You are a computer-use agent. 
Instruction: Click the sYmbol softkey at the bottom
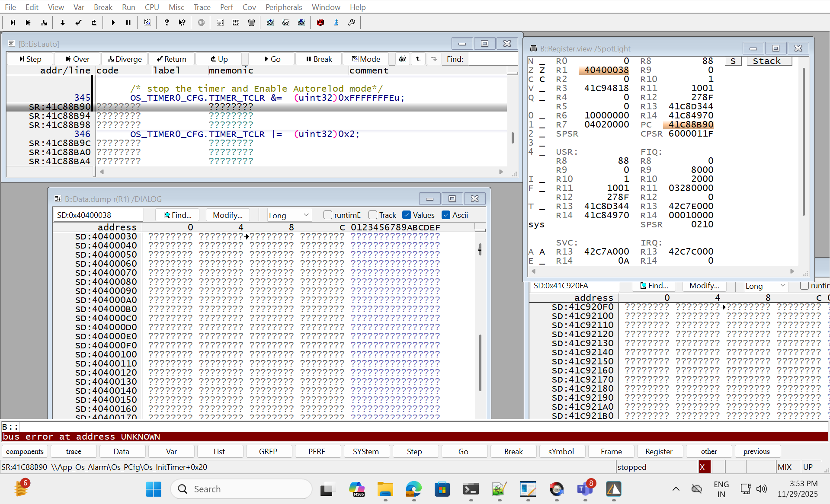[x=562, y=451]
